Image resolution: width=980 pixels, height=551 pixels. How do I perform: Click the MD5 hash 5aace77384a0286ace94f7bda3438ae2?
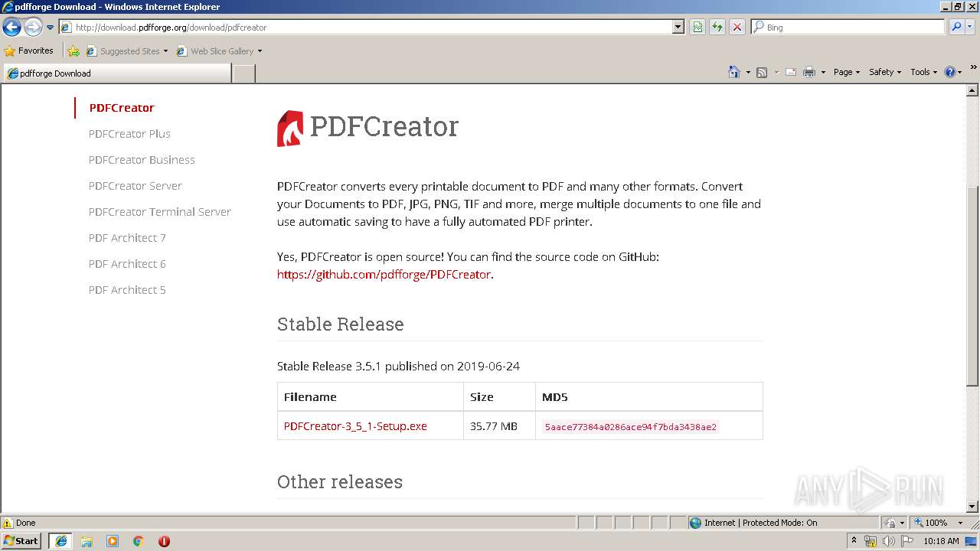click(631, 427)
